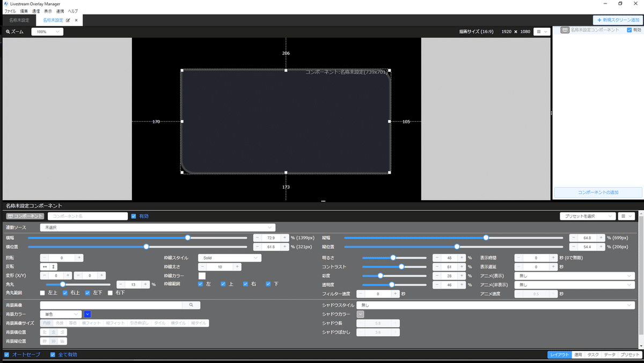Click the edit pencil icon on active tab
The width and height of the screenshot is (644, 363).
68,20
